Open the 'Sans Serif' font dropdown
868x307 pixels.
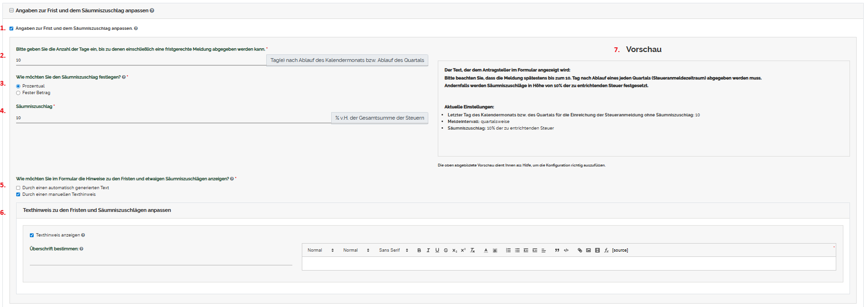[393, 250]
